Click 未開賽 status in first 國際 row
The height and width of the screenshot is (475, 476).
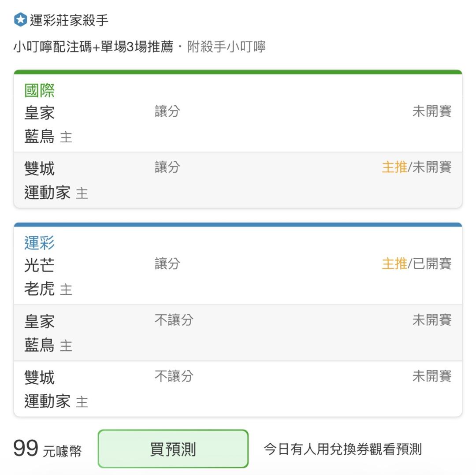tap(431, 111)
